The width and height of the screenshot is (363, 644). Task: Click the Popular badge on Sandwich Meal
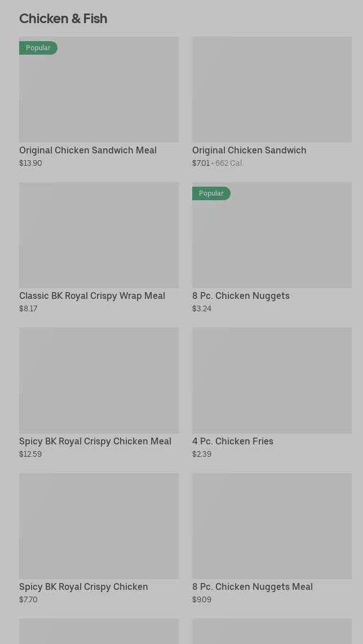click(38, 48)
